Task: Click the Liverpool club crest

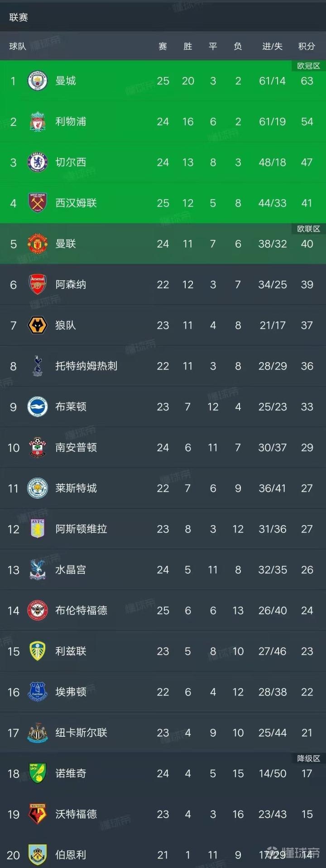Action: (38, 122)
